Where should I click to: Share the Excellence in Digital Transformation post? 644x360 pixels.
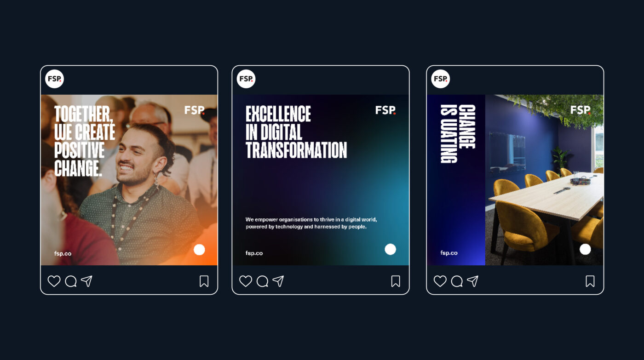(x=278, y=281)
